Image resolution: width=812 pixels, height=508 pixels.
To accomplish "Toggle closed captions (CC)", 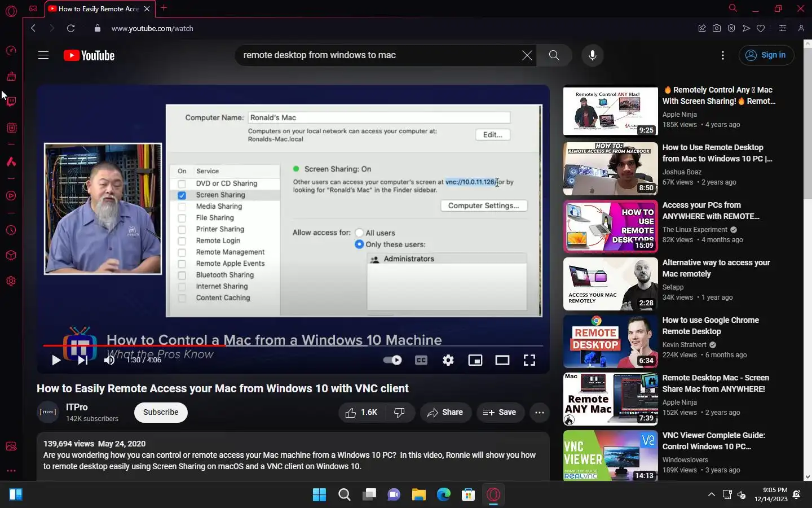I will 421,360.
